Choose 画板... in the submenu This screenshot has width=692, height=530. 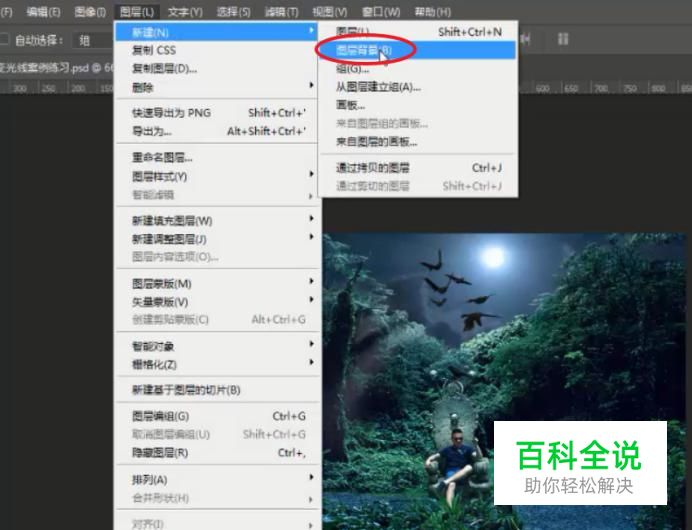point(417,105)
